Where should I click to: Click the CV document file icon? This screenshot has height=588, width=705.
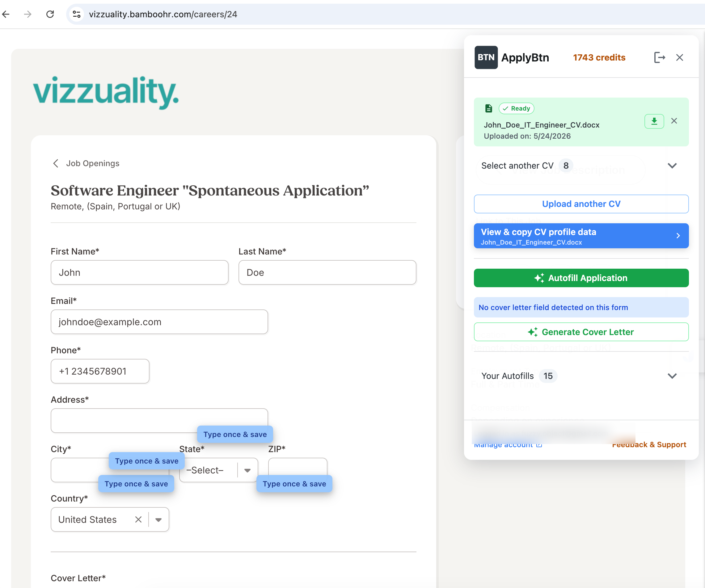tap(488, 108)
